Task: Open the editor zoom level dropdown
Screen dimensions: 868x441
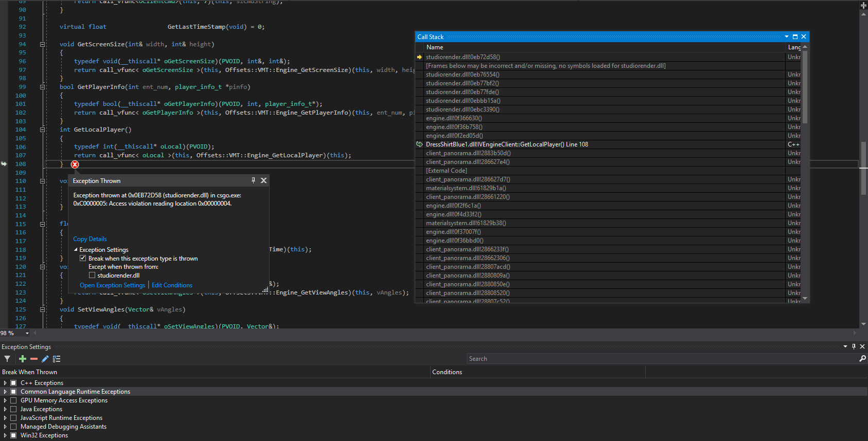Action: coord(27,333)
